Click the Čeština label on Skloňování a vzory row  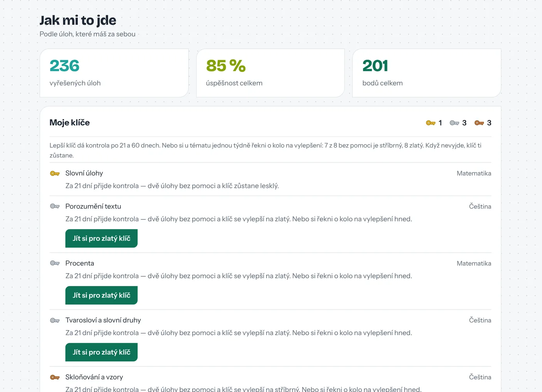[x=480, y=377]
